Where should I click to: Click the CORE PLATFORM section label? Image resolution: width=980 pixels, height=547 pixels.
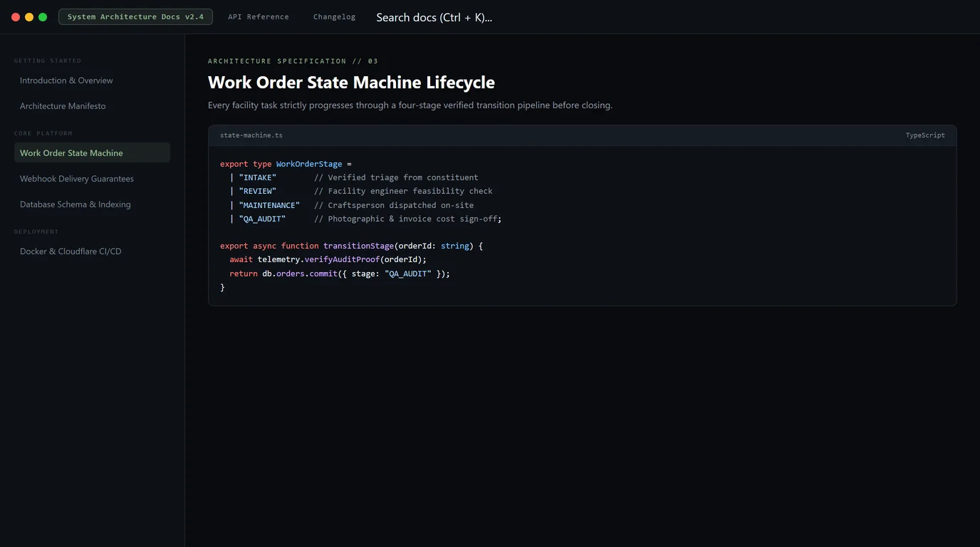point(43,133)
